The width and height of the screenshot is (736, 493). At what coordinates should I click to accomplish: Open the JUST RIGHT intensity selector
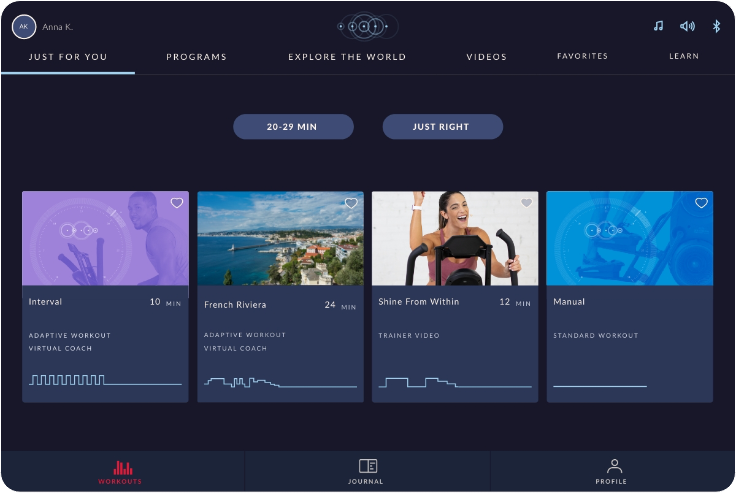point(443,127)
